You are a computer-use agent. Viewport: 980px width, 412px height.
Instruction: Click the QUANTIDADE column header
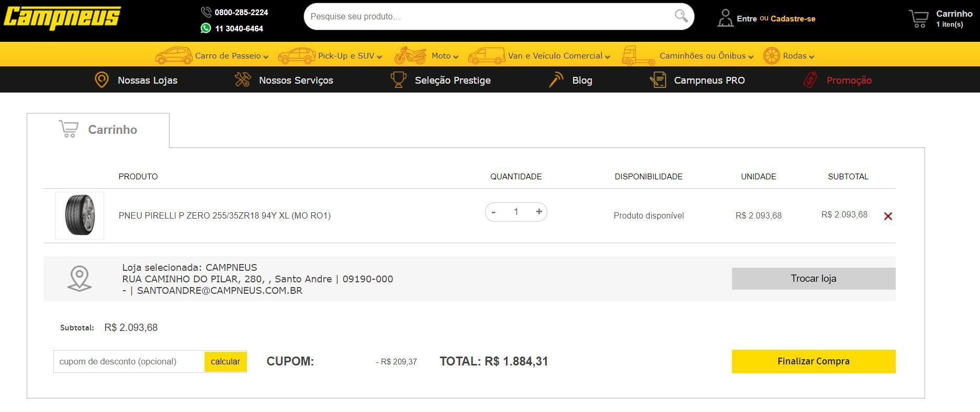click(516, 177)
